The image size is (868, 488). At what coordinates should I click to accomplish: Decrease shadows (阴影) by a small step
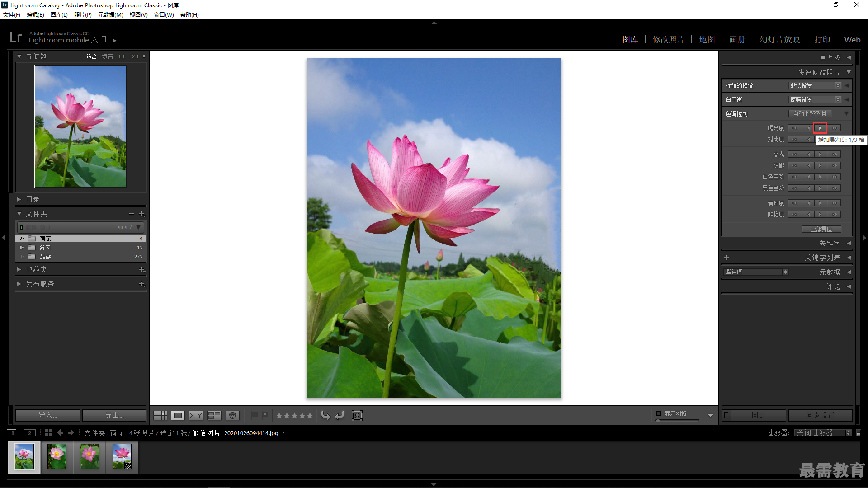[x=808, y=165]
